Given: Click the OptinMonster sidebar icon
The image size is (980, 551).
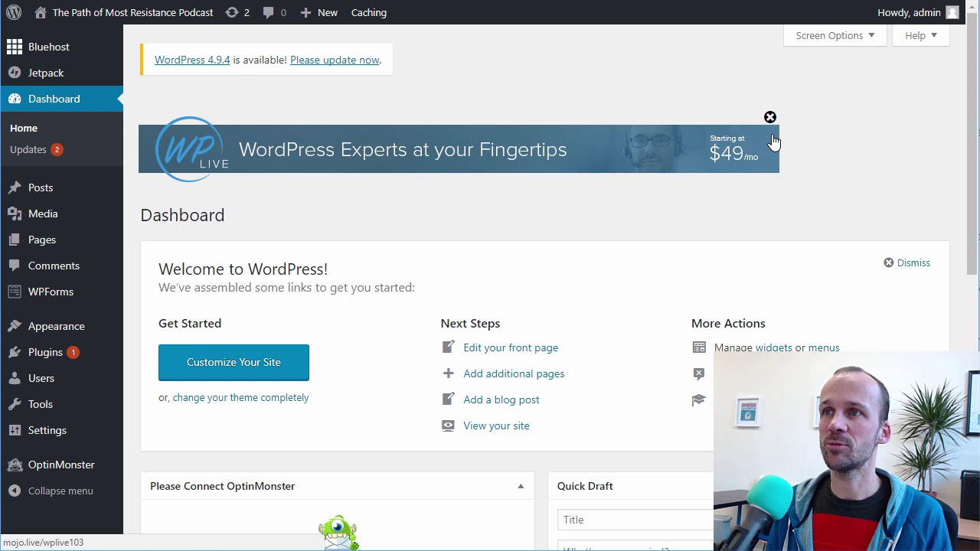Looking at the screenshot, I should (x=15, y=465).
